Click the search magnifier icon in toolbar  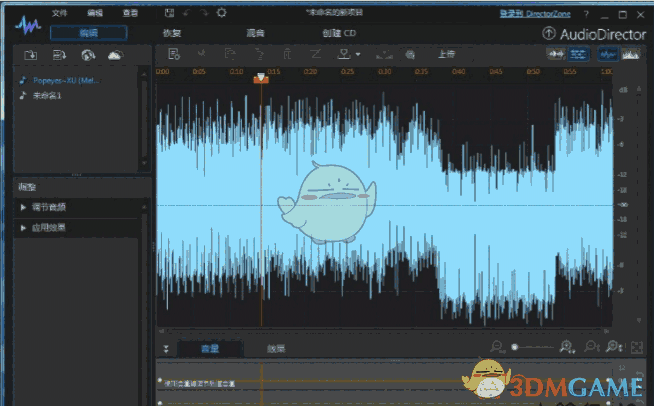pyautogui.click(x=410, y=55)
